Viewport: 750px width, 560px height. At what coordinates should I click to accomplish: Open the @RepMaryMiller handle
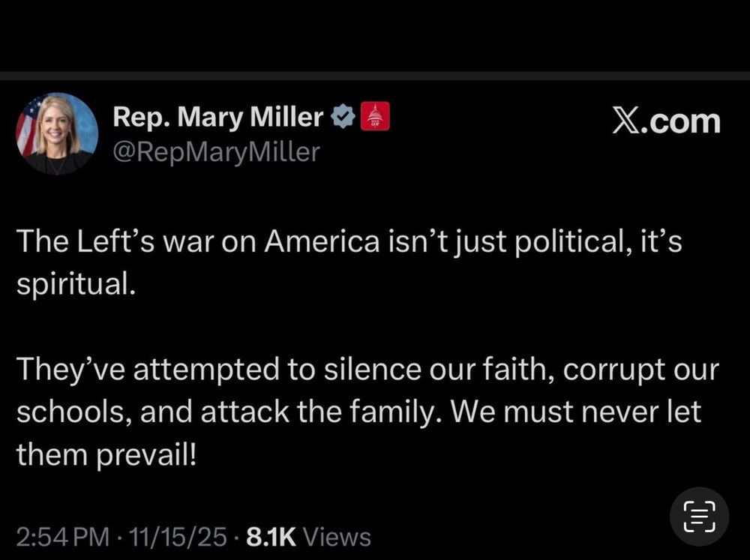click(x=217, y=151)
